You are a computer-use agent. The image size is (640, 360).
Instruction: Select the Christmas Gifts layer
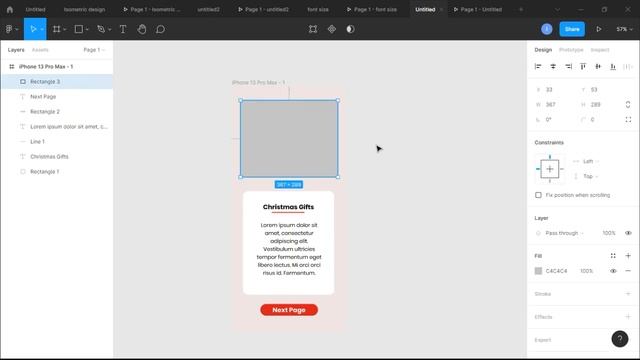pyautogui.click(x=57, y=157)
